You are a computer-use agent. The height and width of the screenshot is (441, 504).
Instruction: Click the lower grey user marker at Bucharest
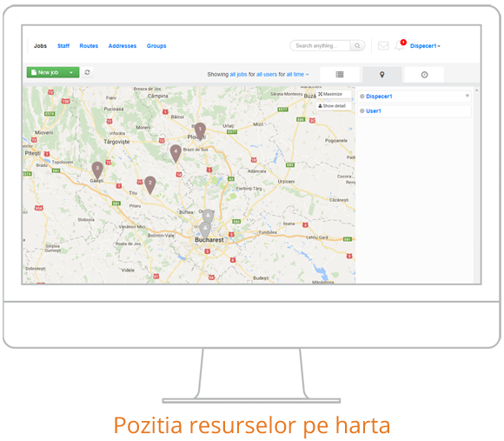coord(205,230)
